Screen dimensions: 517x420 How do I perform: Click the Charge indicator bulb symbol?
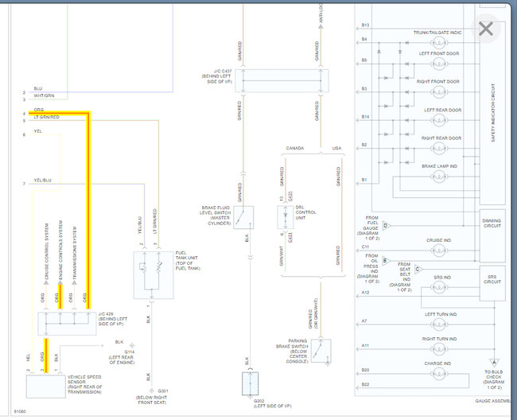click(x=438, y=374)
